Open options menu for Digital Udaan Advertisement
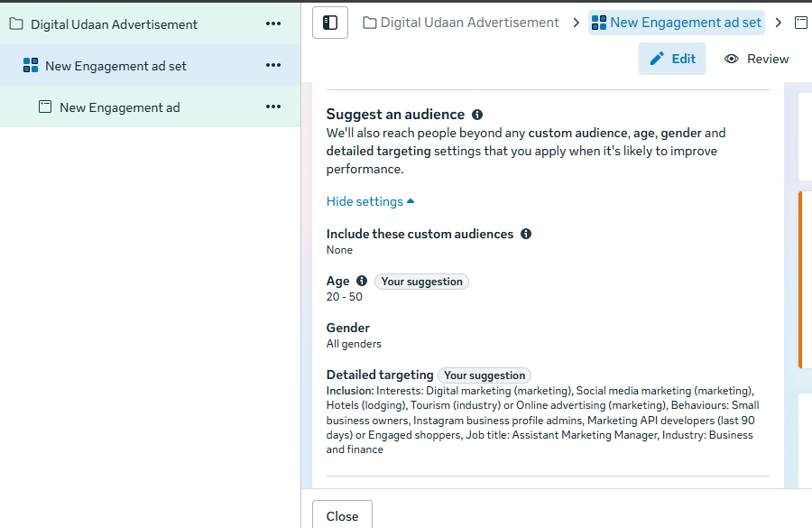 [x=273, y=24]
